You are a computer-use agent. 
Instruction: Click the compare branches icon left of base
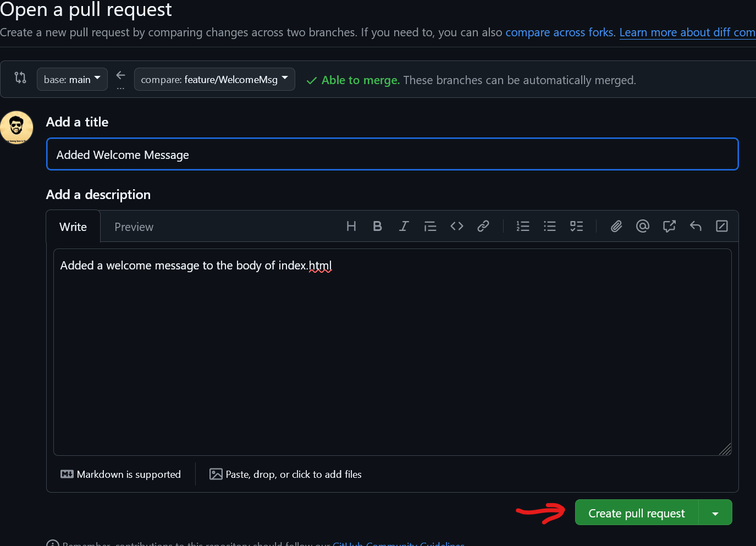click(20, 78)
